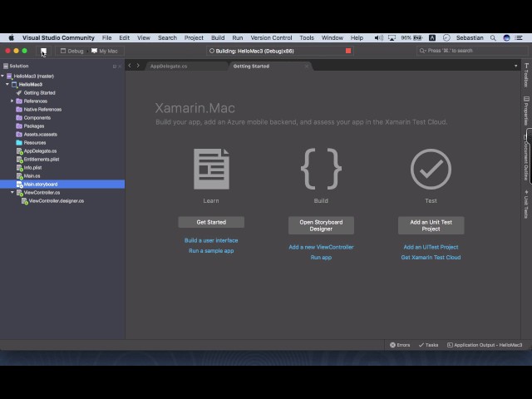Open the document tabs dropdown arrow
Image resolution: width=532 pixels, height=399 pixels.
(x=515, y=66)
